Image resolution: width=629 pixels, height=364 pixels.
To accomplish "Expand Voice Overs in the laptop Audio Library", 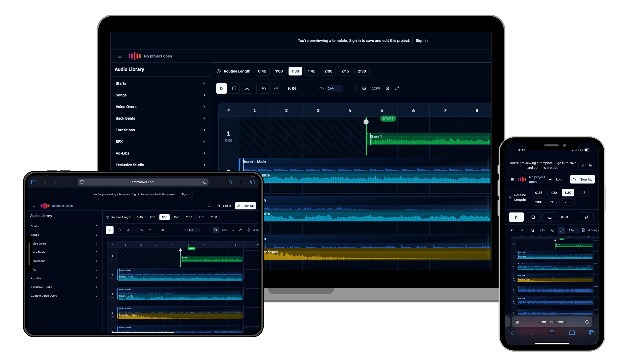I will tap(160, 107).
